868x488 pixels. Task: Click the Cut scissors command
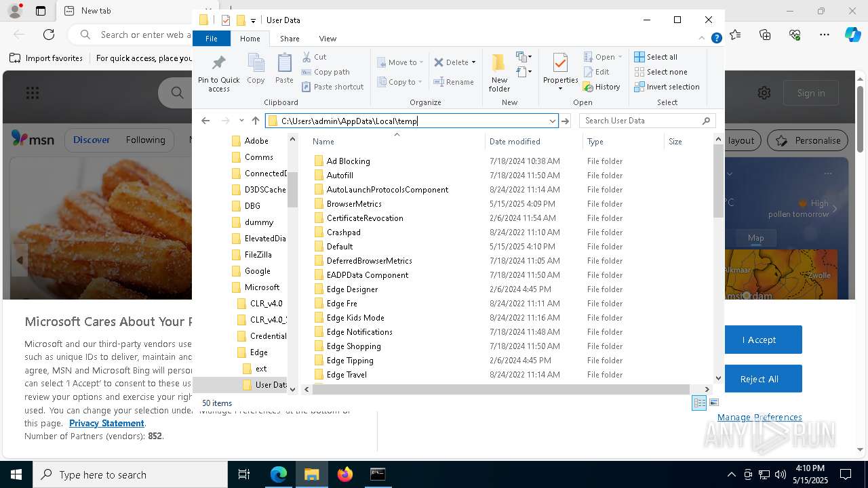coord(314,57)
